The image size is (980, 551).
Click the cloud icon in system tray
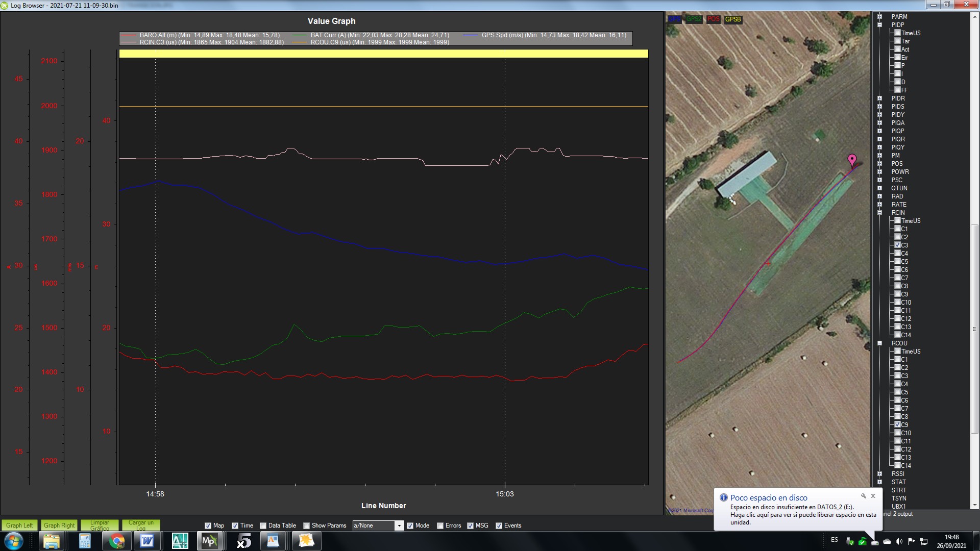[887, 541]
